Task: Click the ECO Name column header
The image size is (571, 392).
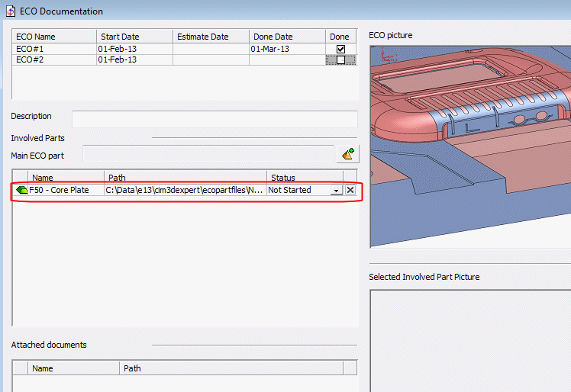Action: (55, 37)
